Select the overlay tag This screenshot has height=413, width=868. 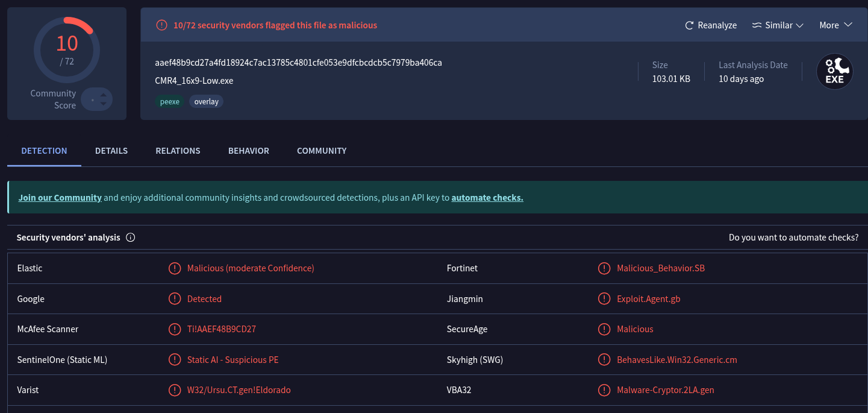207,102
